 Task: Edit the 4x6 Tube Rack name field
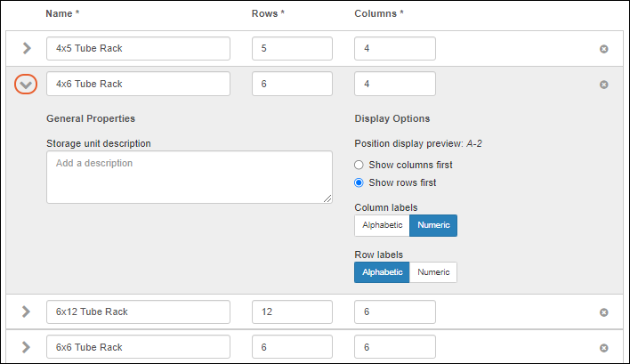(x=138, y=84)
